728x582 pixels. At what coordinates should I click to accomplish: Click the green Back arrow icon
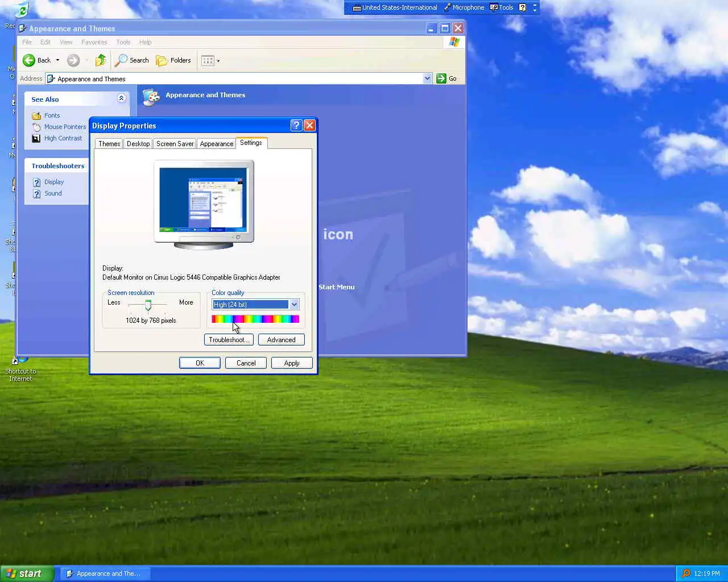pos(29,60)
